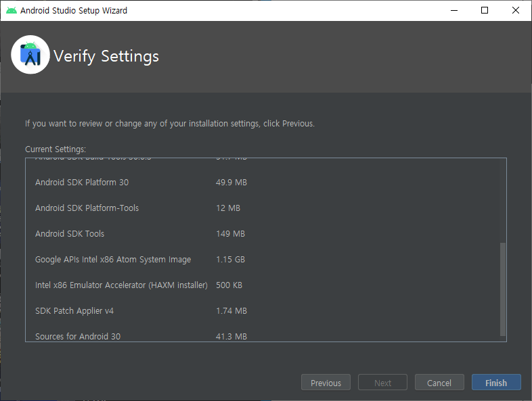Click the '12 MB' size value
The image size is (532, 401).
click(x=228, y=208)
